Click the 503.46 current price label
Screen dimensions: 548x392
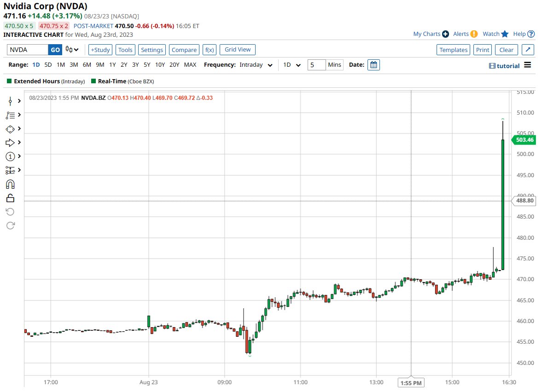pos(524,140)
